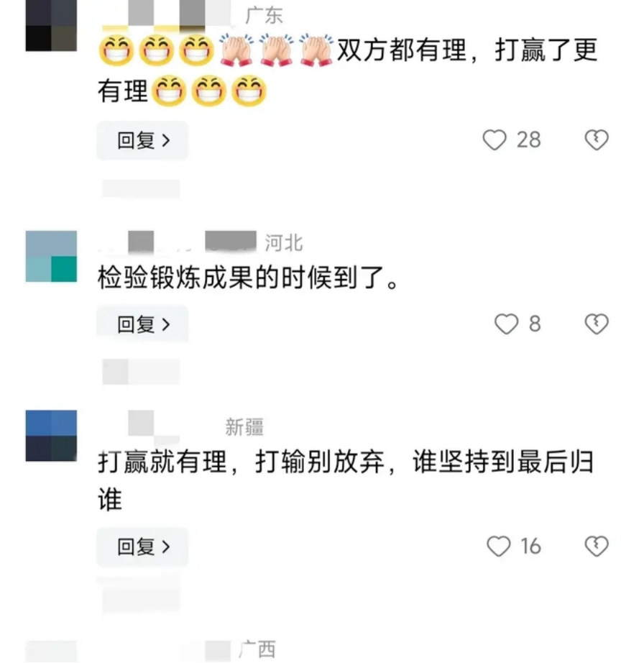Tap broken heart on Xinjiang comment
This screenshot has width=644, height=663.
point(597,547)
